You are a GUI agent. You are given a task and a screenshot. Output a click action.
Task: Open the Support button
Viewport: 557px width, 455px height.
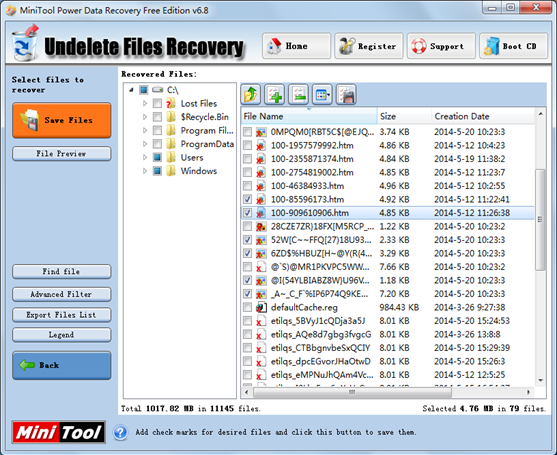click(441, 46)
